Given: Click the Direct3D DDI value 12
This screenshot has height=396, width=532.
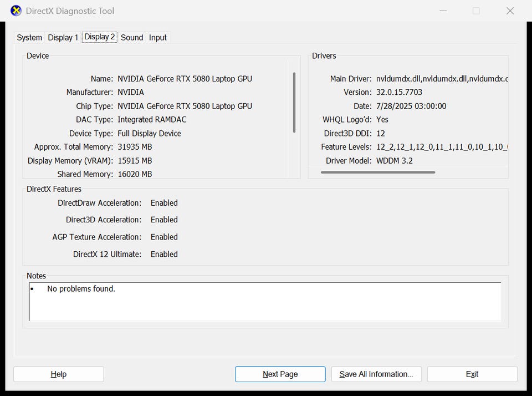Looking at the screenshot, I should click(381, 134).
